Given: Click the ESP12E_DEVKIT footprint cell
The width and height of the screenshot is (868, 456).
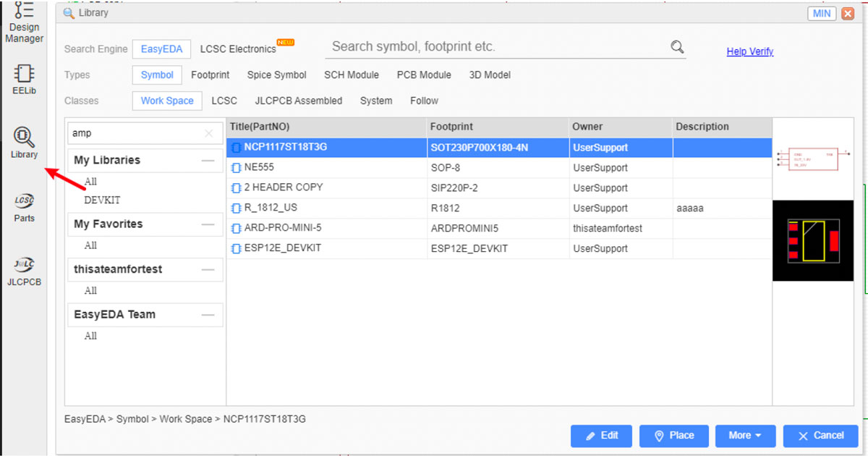Looking at the screenshot, I should pos(469,248).
